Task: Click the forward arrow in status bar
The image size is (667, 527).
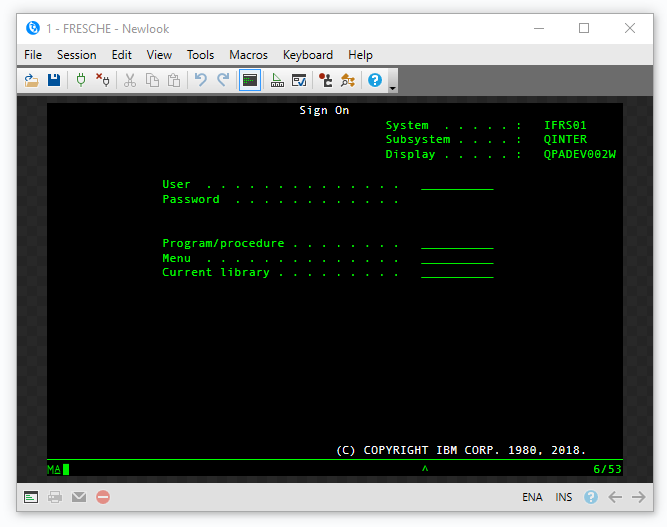Action: coord(638,497)
